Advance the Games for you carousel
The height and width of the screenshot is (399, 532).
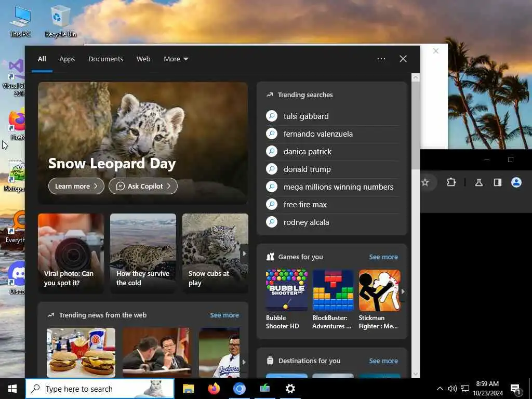pos(403,291)
